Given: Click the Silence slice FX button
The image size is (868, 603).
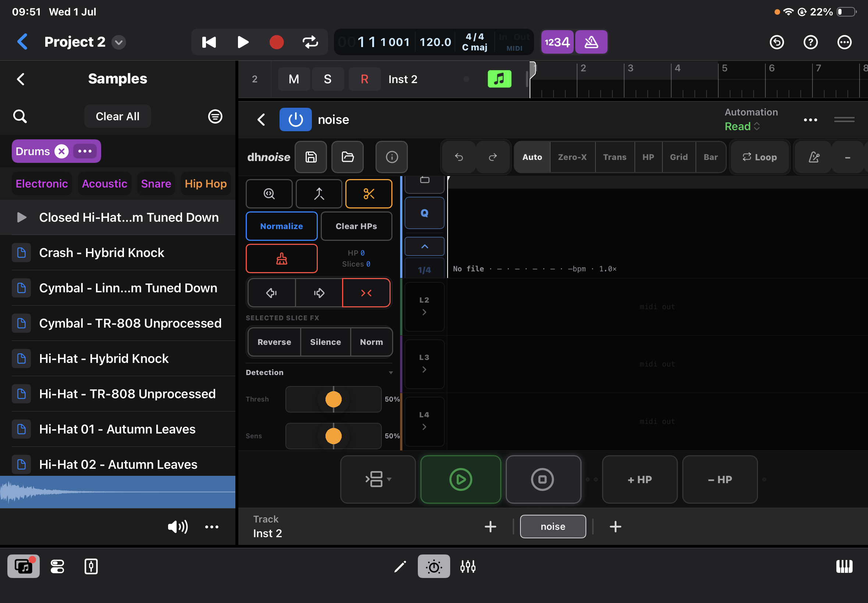Looking at the screenshot, I should pos(326,342).
